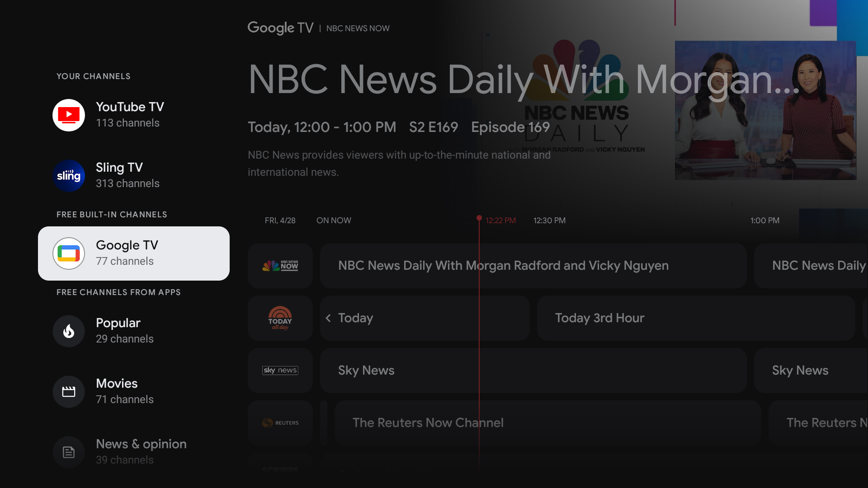Select the Reuters channel logo
868x488 pixels.
pos(280,422)
